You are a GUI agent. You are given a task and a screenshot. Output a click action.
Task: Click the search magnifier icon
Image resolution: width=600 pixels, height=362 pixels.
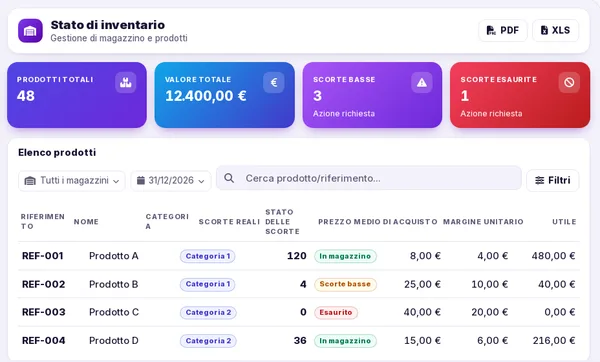[229, 178]
